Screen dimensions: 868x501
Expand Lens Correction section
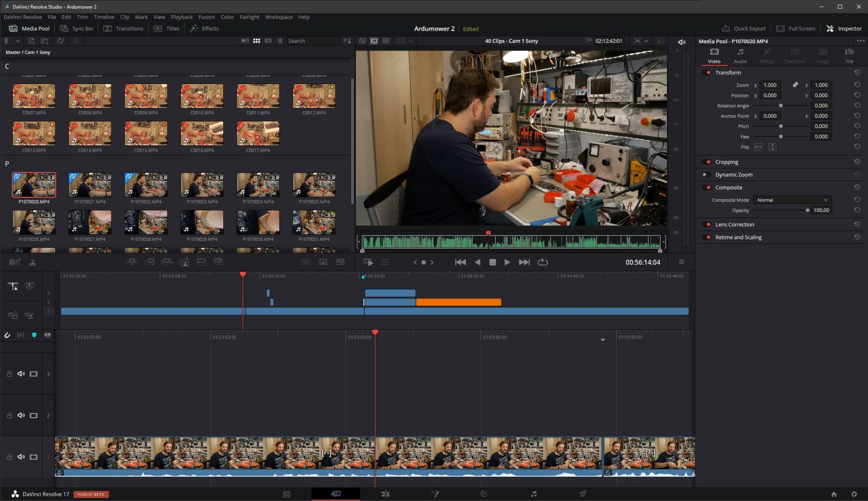(734, 225)
